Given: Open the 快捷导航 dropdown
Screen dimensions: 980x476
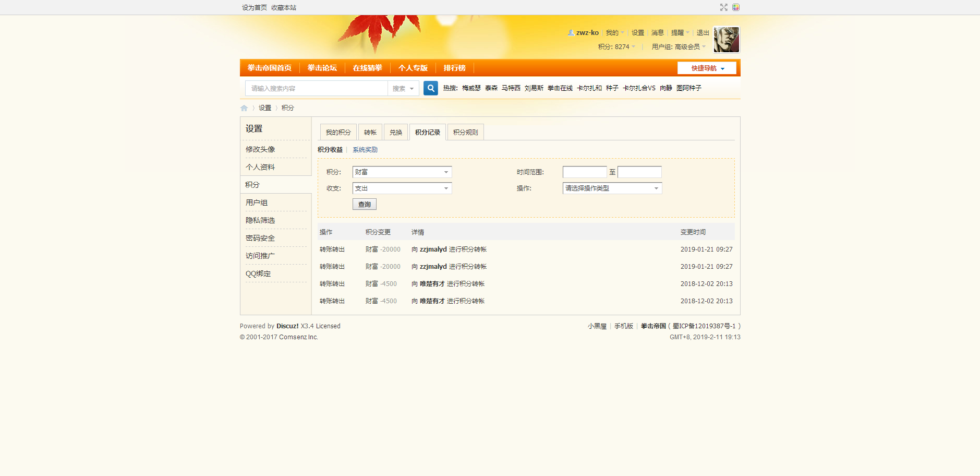Looking at the screenshot, I should point(707,68).
